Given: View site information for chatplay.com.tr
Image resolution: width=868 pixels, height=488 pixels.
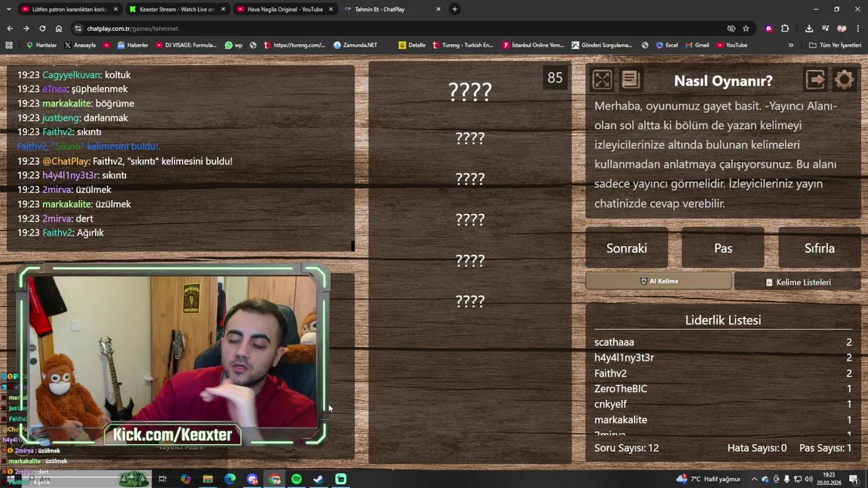Looking at the screenshot, I should coord(79,28).
